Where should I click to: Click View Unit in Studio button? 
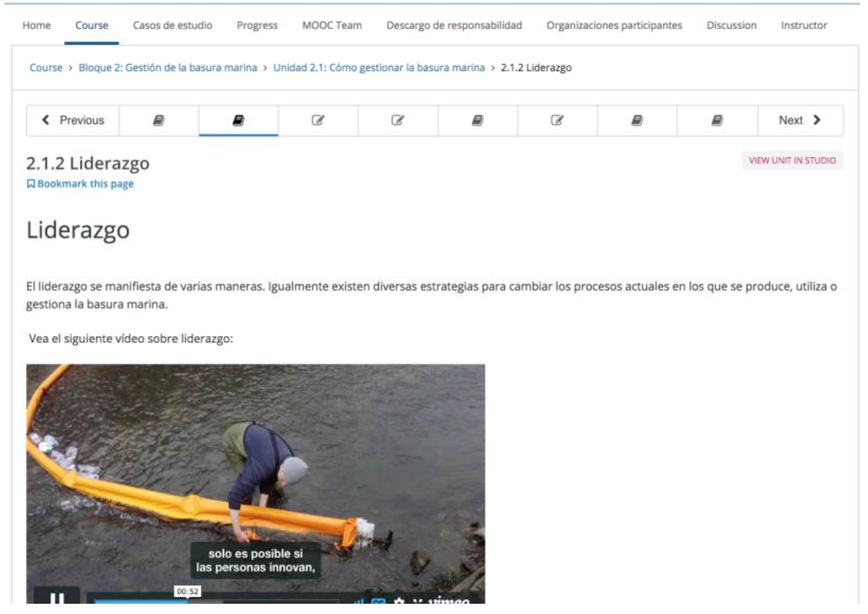[792, 160]
